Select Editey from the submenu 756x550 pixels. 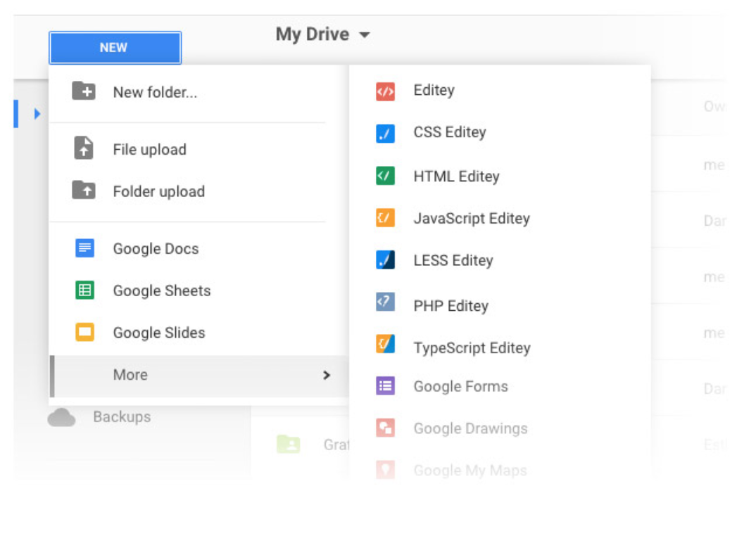click(x=434, y=90)
